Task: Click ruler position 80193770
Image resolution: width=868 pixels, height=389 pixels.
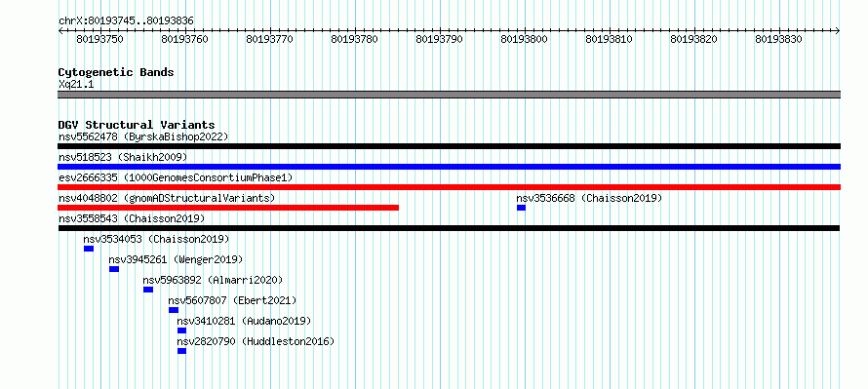Action: pyautogui.click(x=269, y=39)
